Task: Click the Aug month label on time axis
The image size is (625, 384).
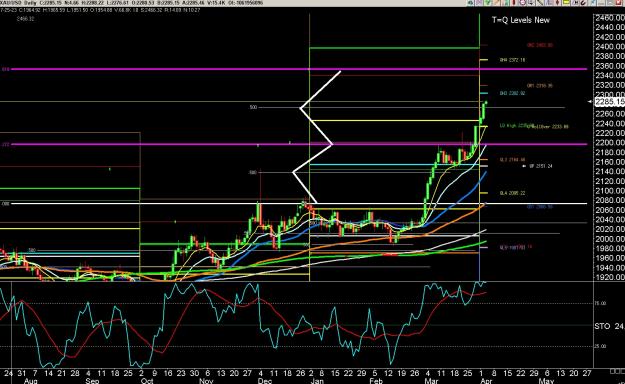Action: click(31, 381)
